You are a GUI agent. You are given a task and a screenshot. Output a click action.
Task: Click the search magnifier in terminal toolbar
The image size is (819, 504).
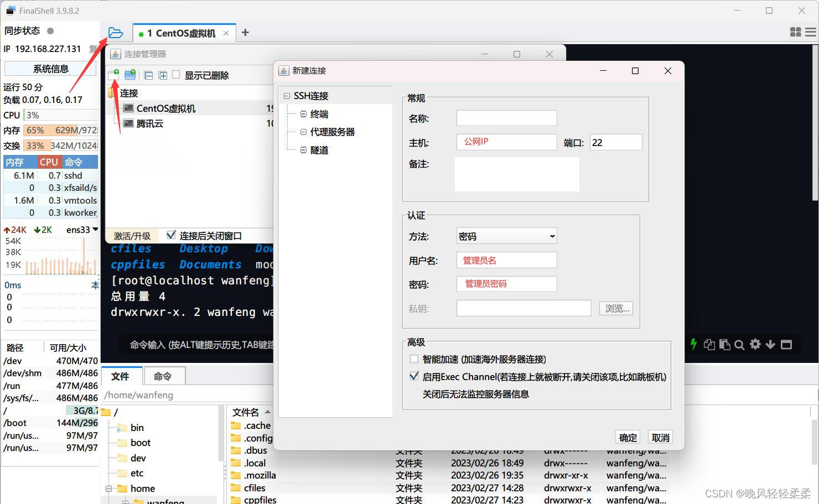click(739, 345)
